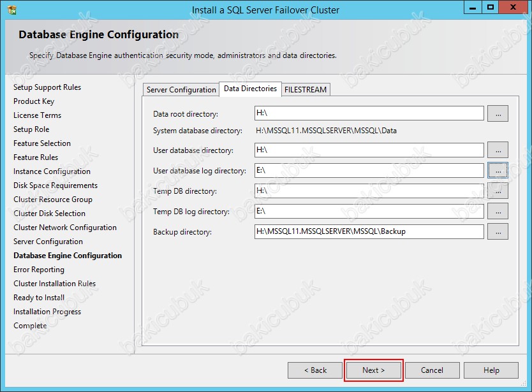Browse for Temp DB log directory
This screenshot has width=532, height=392.
tap(498, 211)
